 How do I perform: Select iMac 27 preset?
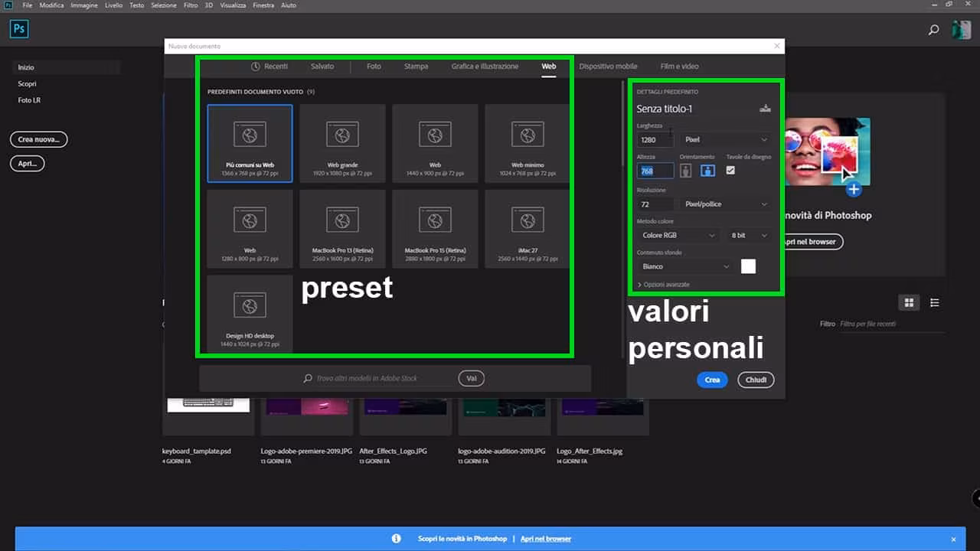[528, 229]
